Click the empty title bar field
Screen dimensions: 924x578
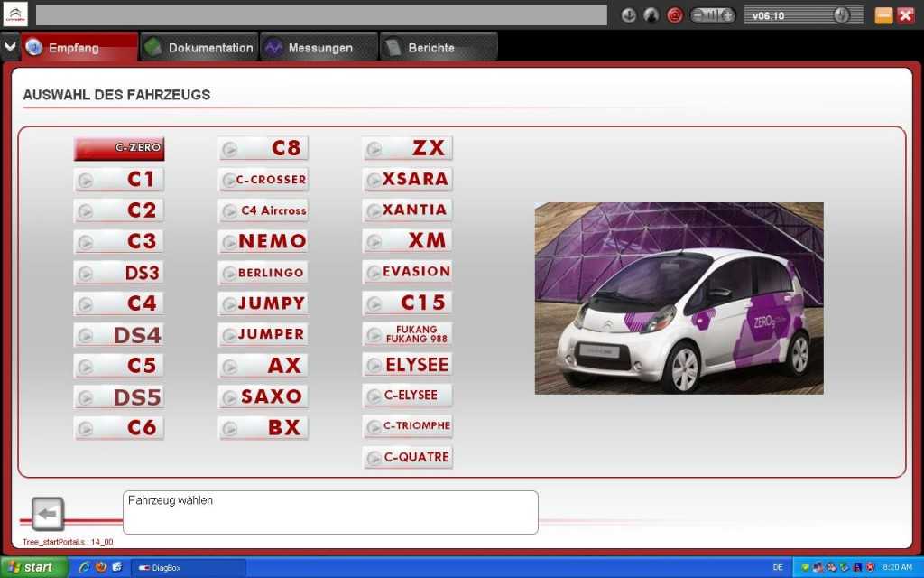click(x=321, y=15)
